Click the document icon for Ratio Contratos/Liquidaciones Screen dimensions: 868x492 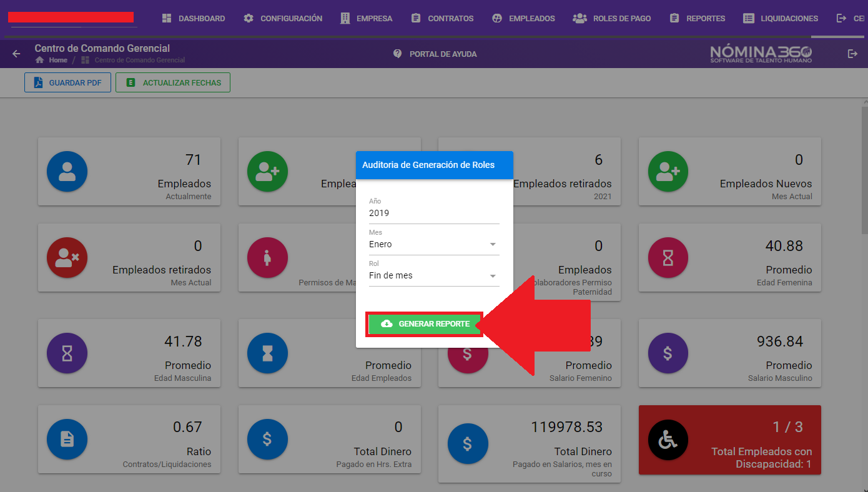coord(67,439)
